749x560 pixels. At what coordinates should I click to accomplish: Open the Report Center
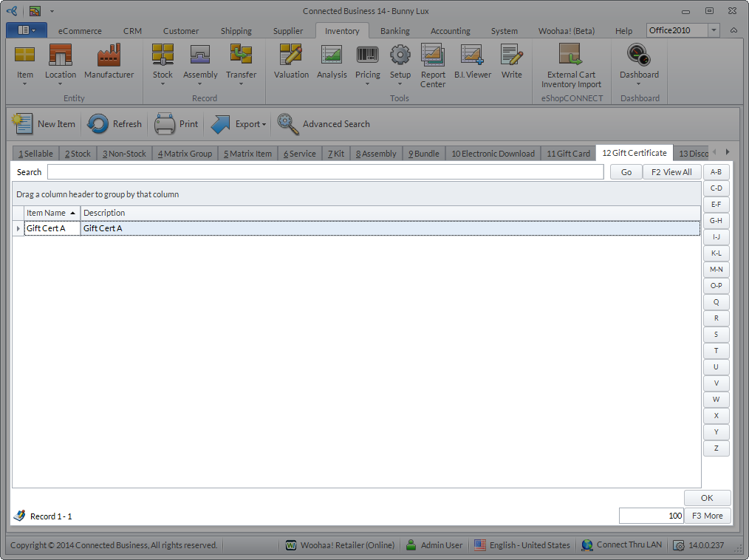(x=433, y=66)
